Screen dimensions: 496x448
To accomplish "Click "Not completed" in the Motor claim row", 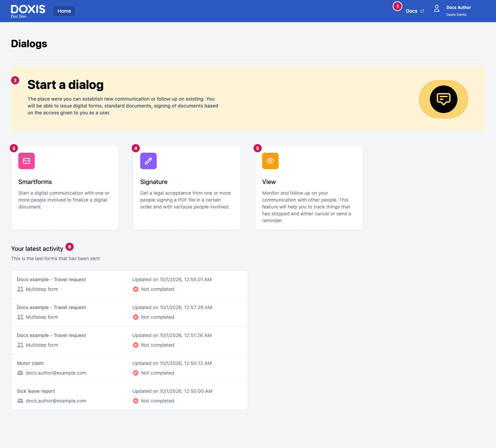I will pos(158,373).
